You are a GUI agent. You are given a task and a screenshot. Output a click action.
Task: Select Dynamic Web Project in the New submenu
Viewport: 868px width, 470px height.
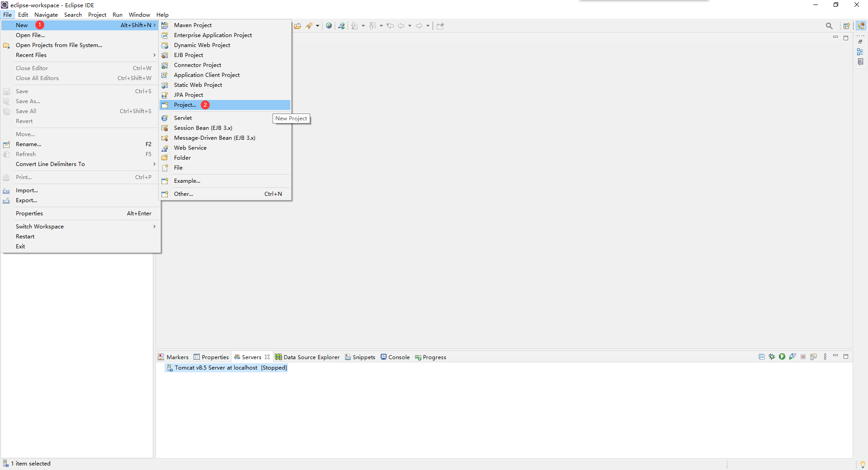(x=202, y=45)
